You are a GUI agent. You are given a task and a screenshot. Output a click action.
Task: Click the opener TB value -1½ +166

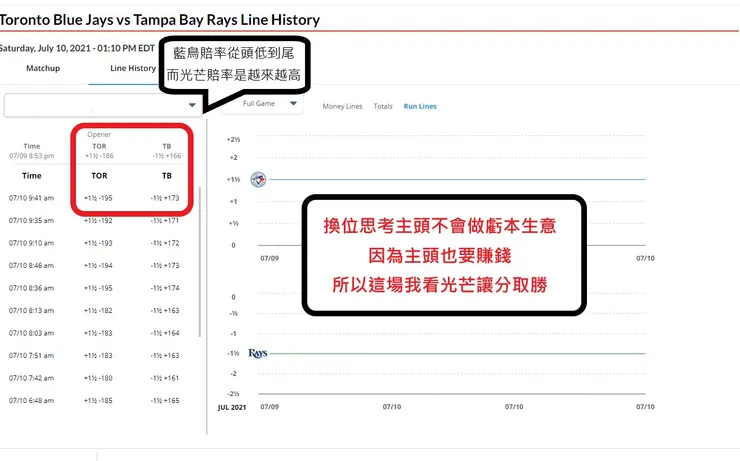[167, 156]
